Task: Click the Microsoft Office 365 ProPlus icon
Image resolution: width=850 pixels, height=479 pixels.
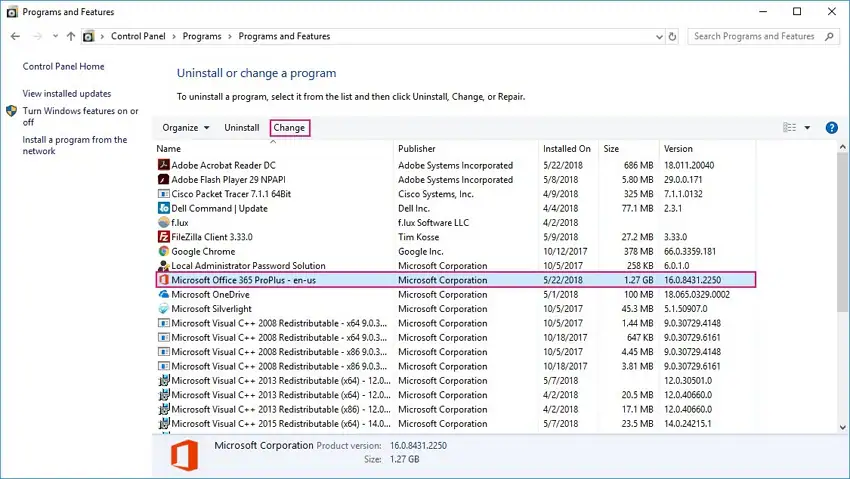Action: point(163,280)
